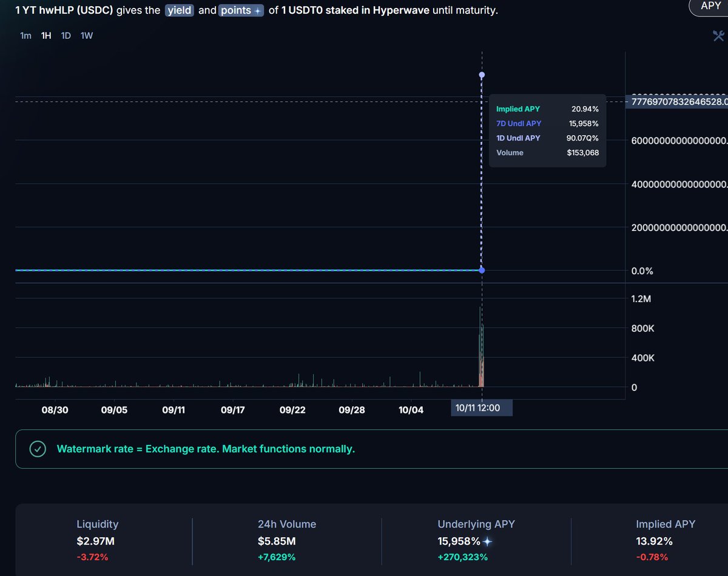Screen dimensions: 728x576
Task: Toggle the APY button at top right
Action: pos(710,6)
